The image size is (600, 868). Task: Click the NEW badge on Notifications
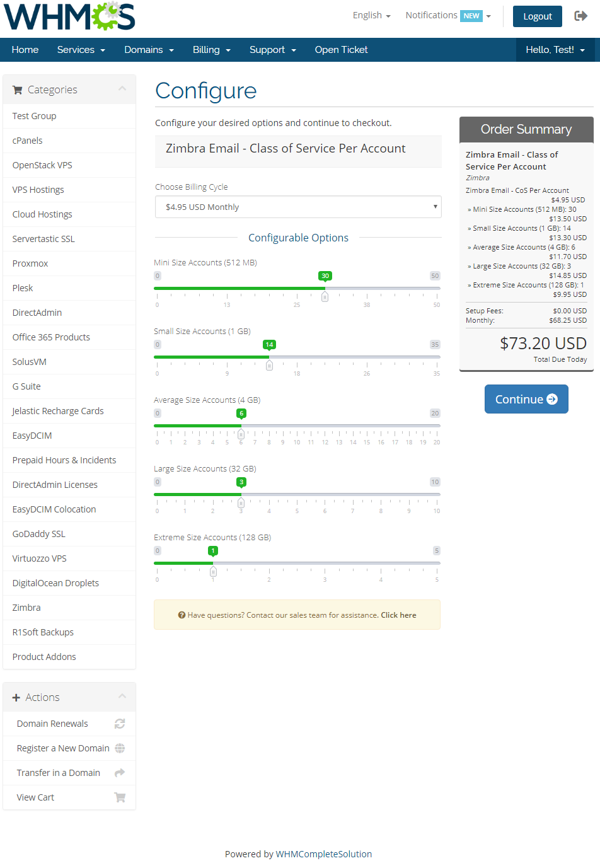(x=471, y=16)
